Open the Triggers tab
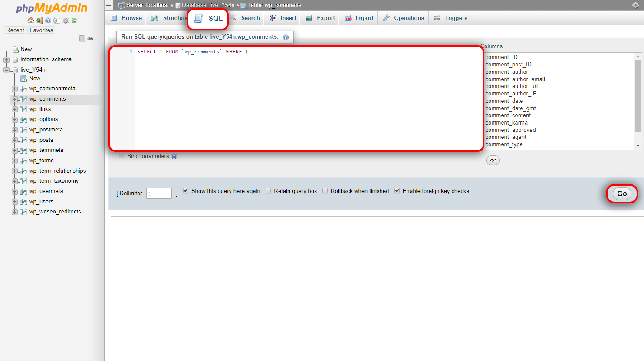Screen dimensions: 644x361 450,18
